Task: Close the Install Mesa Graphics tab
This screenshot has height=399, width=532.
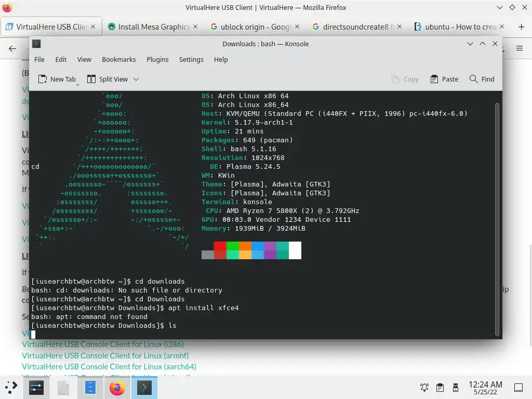Action: [x=195, y=26]
